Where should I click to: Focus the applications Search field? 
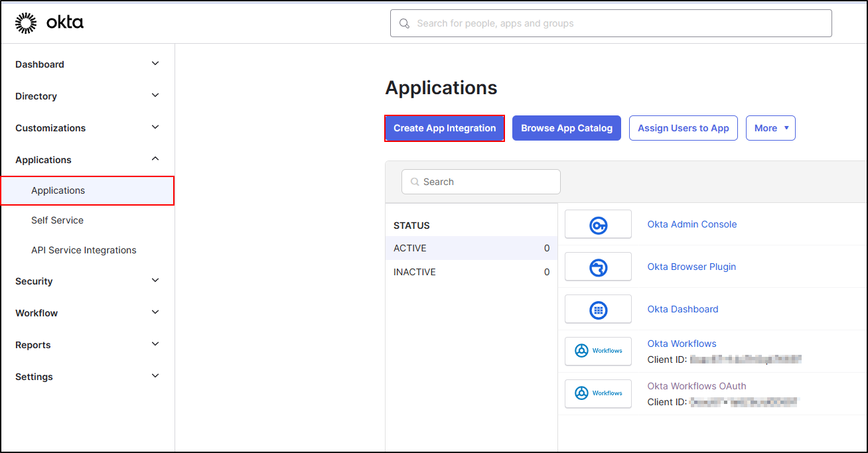pyautogui.click(x=488, y=182)
